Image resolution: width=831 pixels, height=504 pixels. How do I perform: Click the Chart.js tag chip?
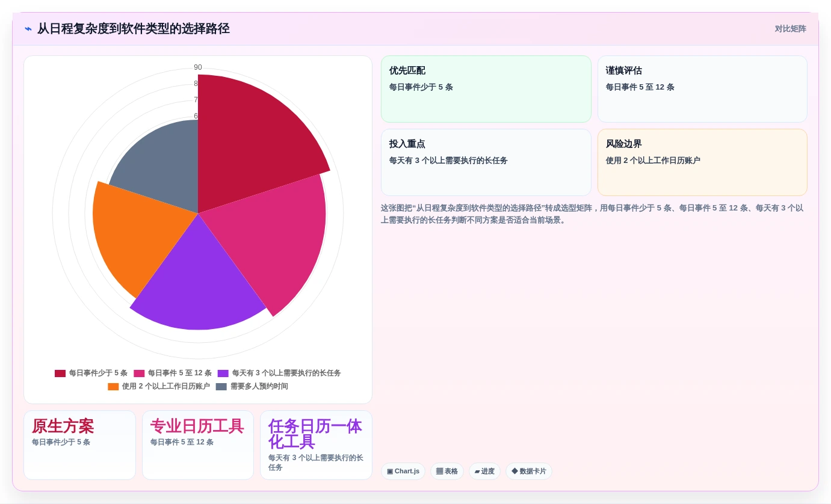click(x=403, y=472)
